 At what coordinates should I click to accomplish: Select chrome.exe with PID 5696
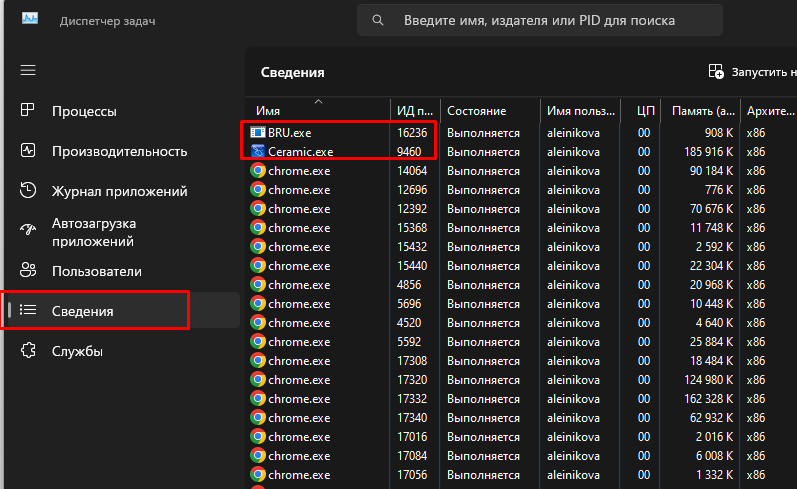(523, 303)
